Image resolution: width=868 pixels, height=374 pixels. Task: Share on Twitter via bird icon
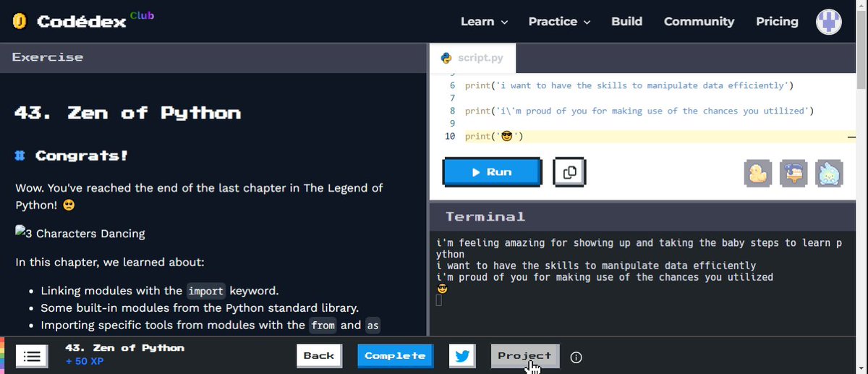[x=462, y=356]
